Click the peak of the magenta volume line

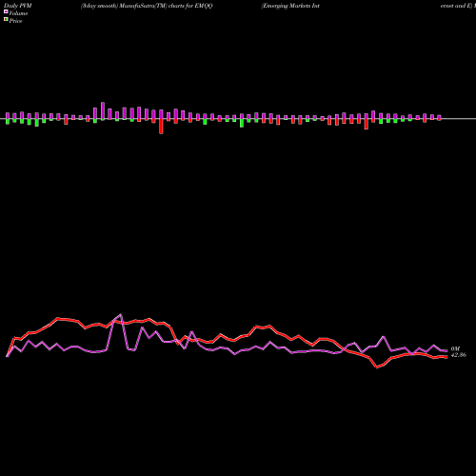[121, 315]
